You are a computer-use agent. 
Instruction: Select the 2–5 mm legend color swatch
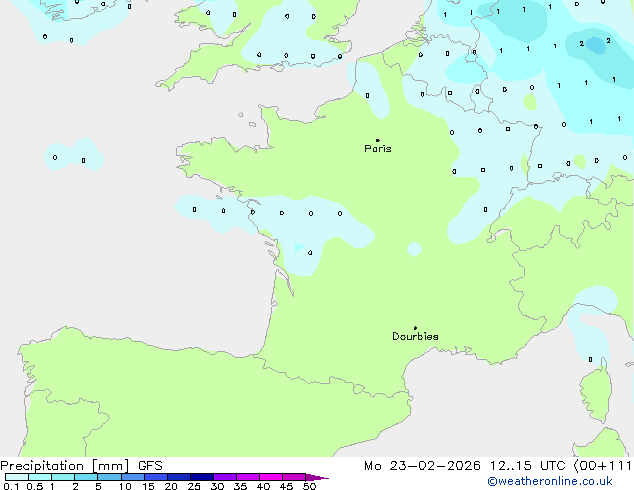(86, 477)
